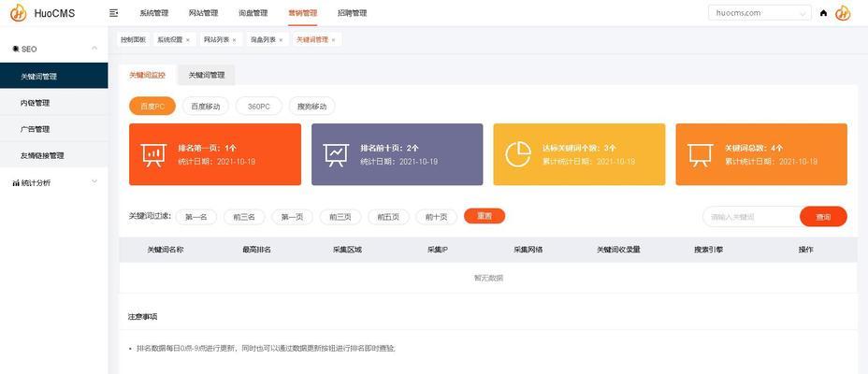Click the 采集区域 column header
The height and width of the screenshot is (374, 868).
[x=347, y=250]
